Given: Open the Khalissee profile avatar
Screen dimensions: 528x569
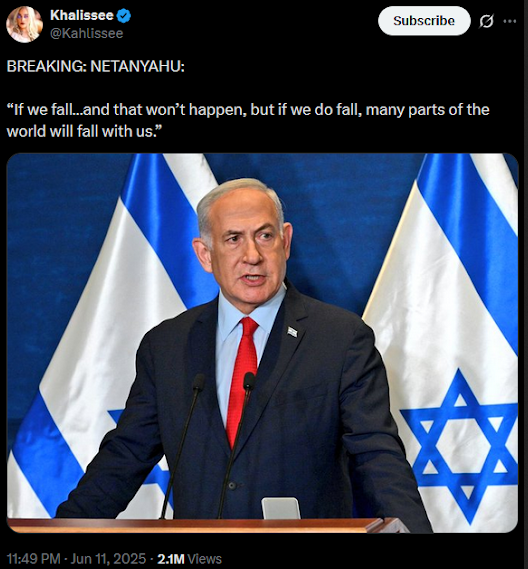Looking at the screenshot, I should 25,25.
